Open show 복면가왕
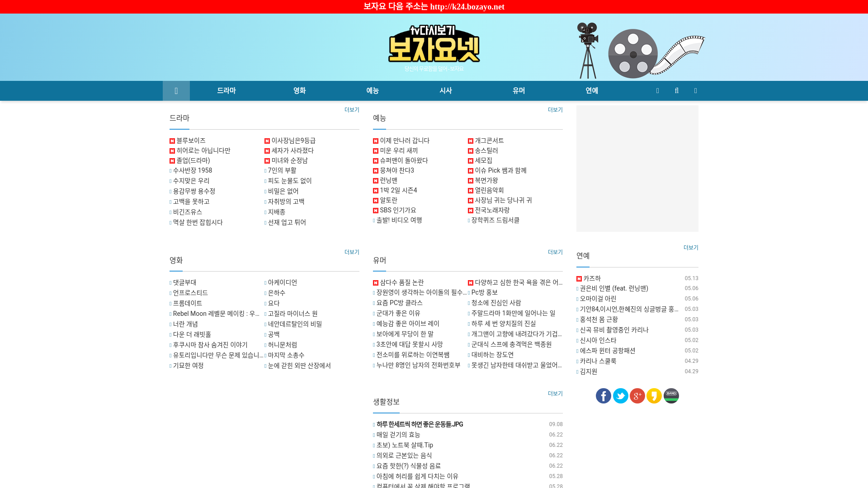Viewport: 868px width, 488px height. [x=486, y=180]
